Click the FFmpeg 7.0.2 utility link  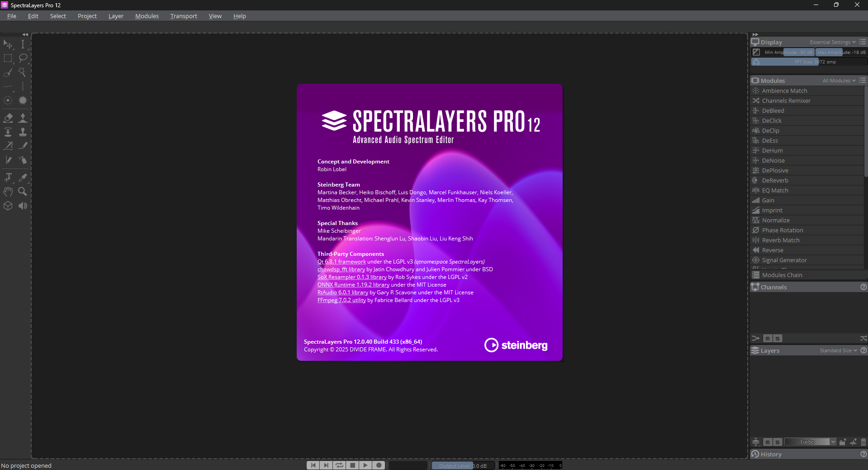342,300
